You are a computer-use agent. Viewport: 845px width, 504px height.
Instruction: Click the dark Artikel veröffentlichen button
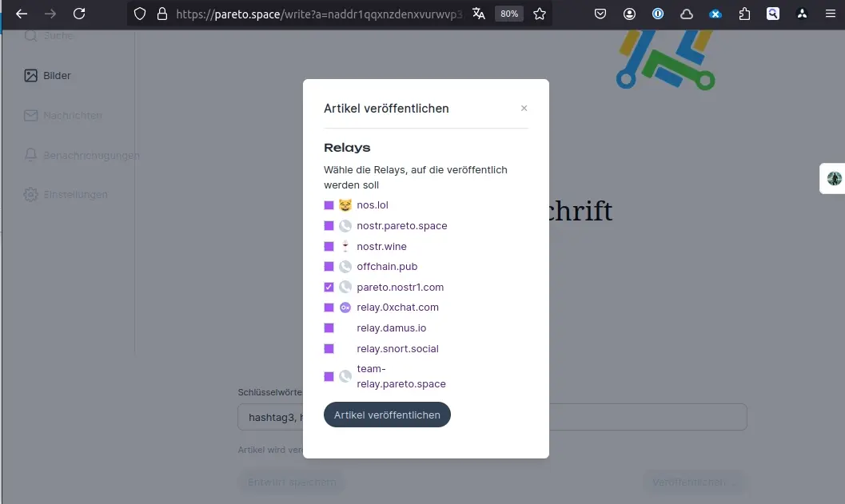click(387, 415)
